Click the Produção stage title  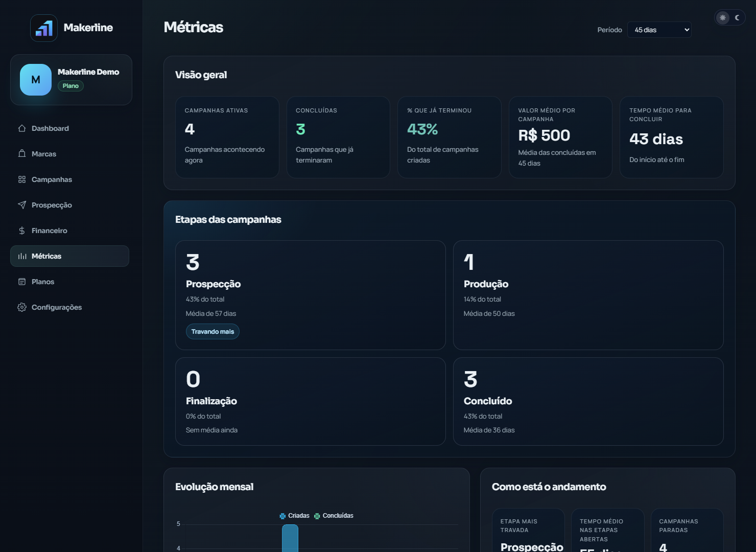tap(486, 284)
